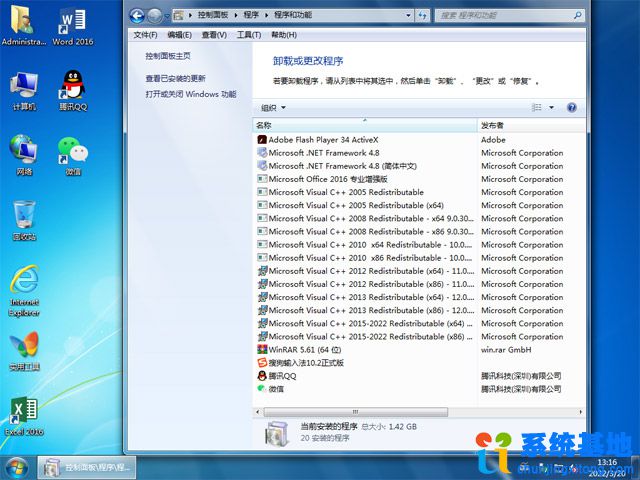Open 查看已安装的更新 link
Image resolution: width=640 pixels, height=480 pixels.
pos(176,78)
